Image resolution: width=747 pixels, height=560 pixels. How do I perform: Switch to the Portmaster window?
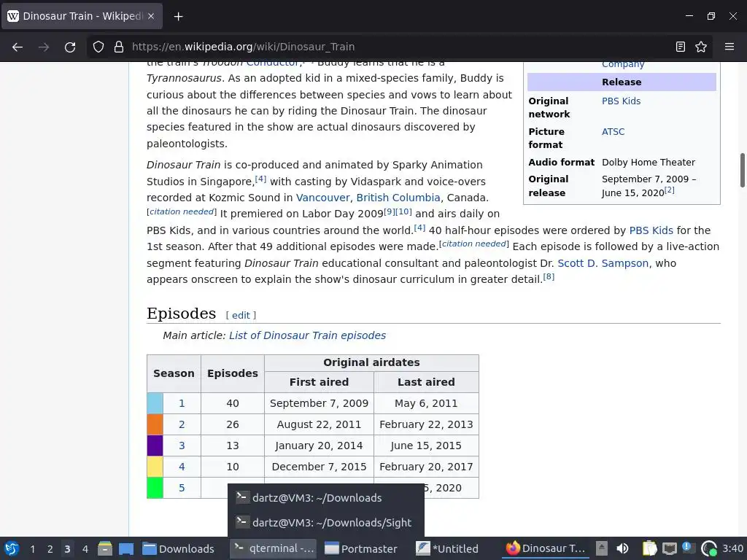click(360, 548)
